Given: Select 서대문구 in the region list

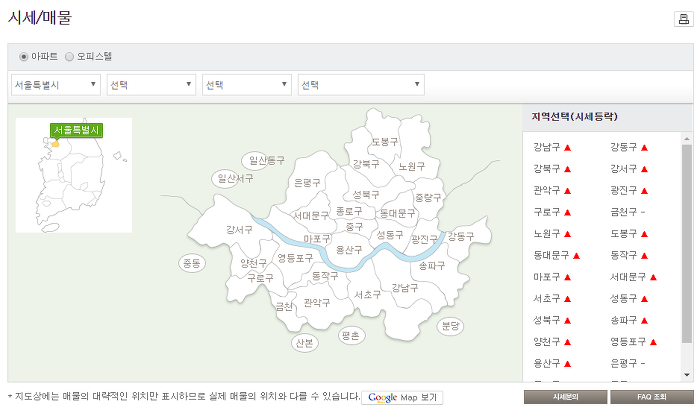Looking at the screenshot, I should 628,277.
